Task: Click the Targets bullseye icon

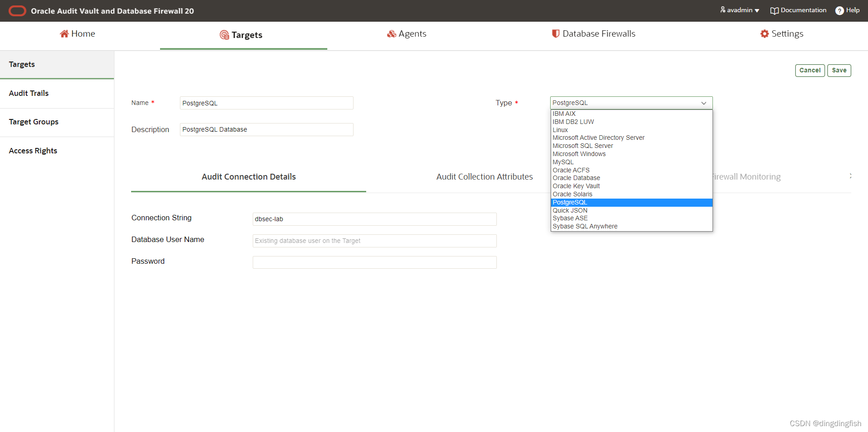Action: 224,35
